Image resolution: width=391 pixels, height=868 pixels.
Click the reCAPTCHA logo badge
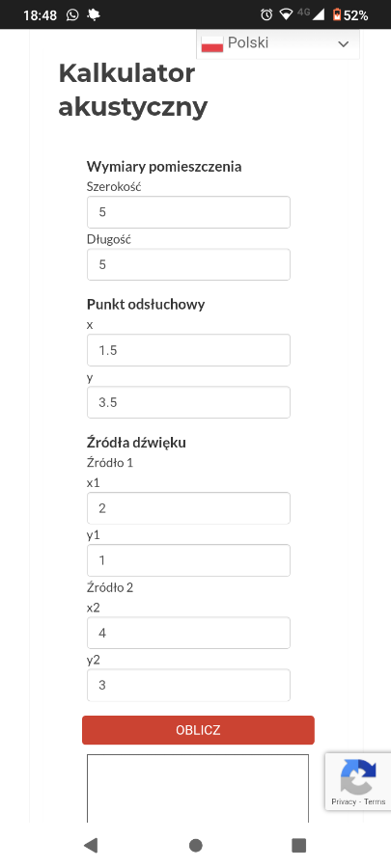pyautogui.click(x=358, y=776)
